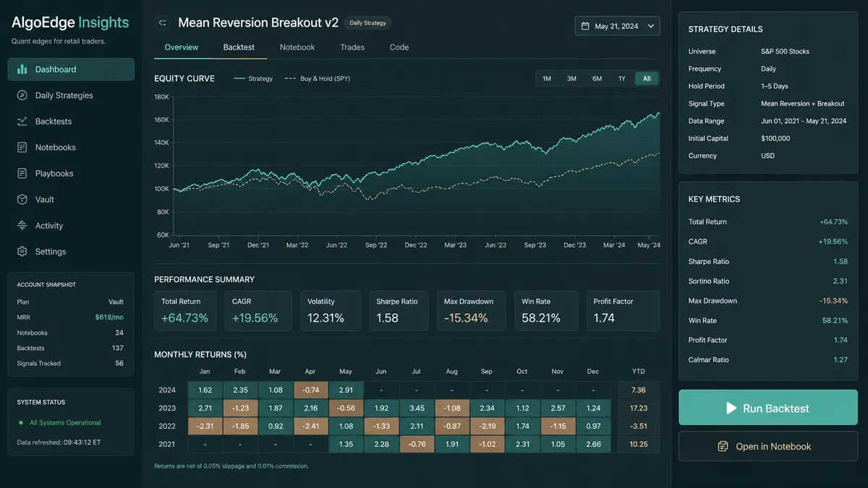
Task: Toggle the Buy & Hold (SPY) legend series
Action: tap(318, 79)
